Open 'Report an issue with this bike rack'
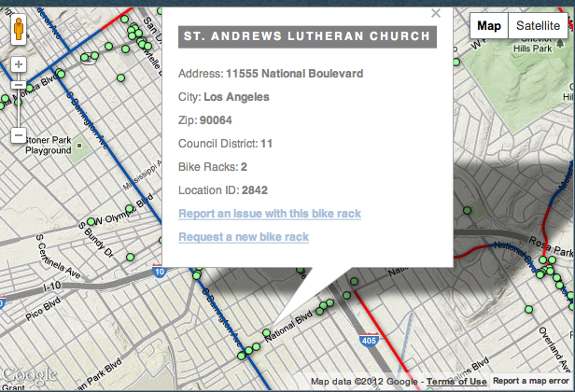 point(269,214)
